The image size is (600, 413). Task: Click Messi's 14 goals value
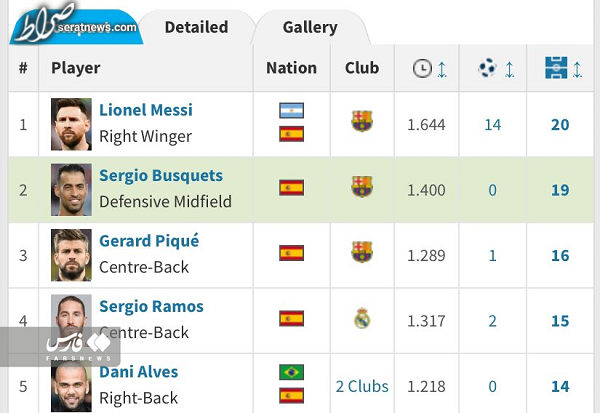pyautogui.click(x=492, y=125)
